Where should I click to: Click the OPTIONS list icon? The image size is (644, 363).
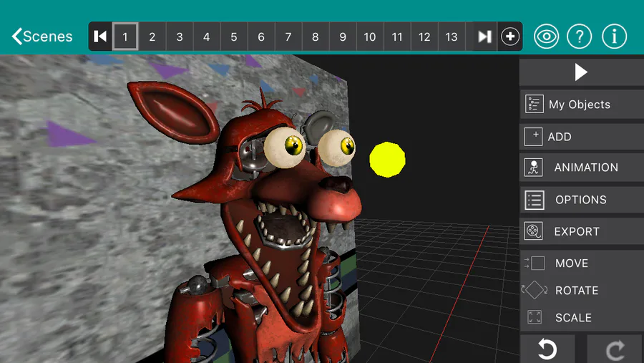(535, 200)
